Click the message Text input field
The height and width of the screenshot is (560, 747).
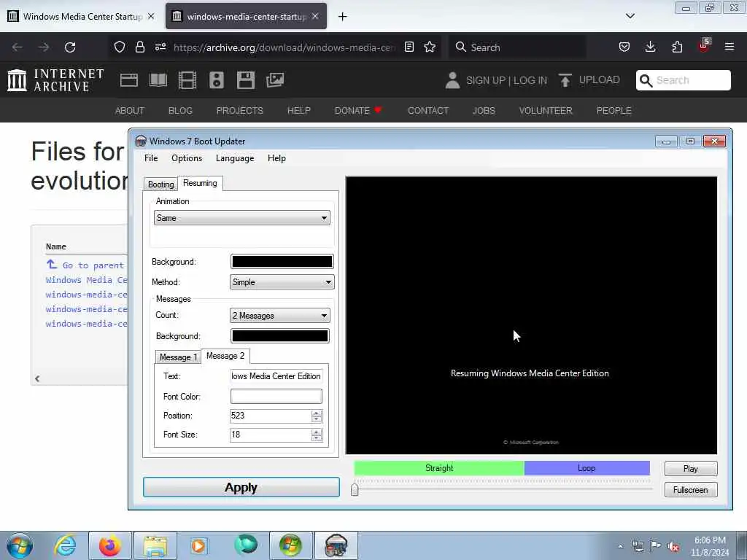click(x=276, y=376)
